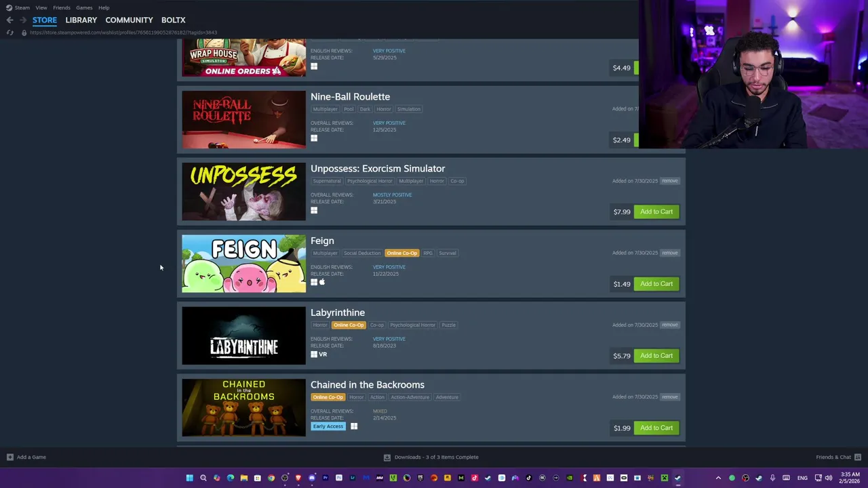Go back with the Steam back arrow
Image resolution: width=868 pixels, height=488 pixels.
pyautogui.click(x=9, y=20)
